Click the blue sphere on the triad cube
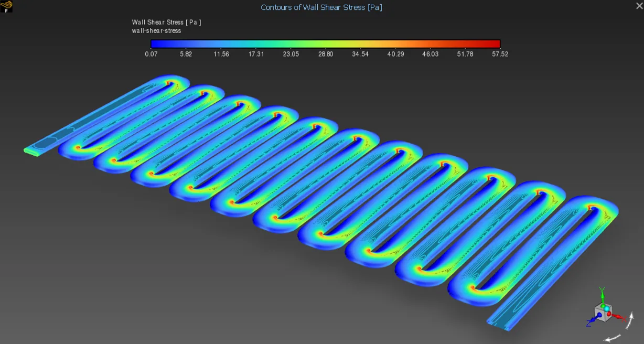Image resolution: width=644 pixels, height=344 pixels. (x=599, y=315)
